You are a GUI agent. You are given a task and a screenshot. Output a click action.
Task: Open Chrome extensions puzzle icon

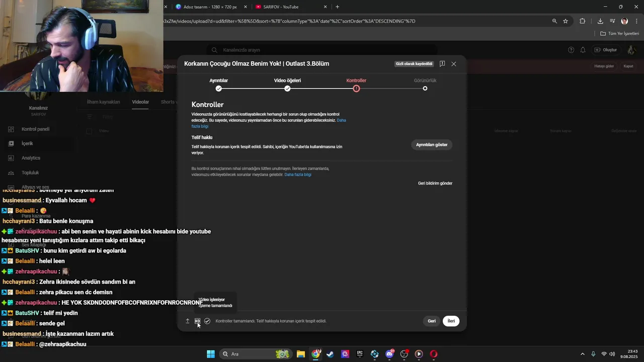(x=583, y=21)
